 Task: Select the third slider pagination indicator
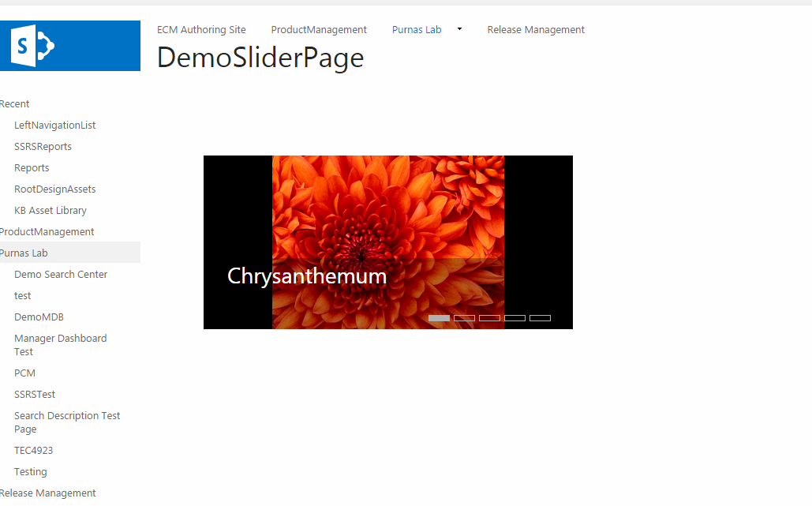coord(489,317)
